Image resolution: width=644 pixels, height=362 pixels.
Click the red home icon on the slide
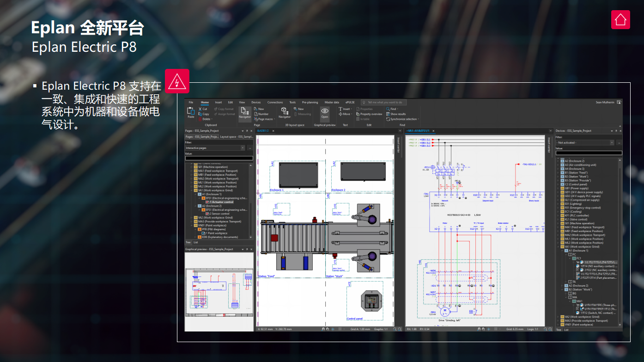[x=620, y=20]
